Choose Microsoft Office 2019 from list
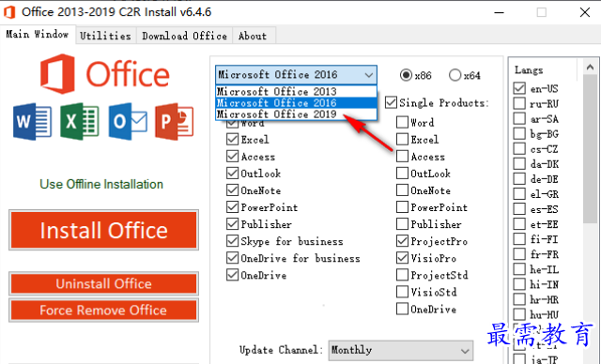 (296, 114)
